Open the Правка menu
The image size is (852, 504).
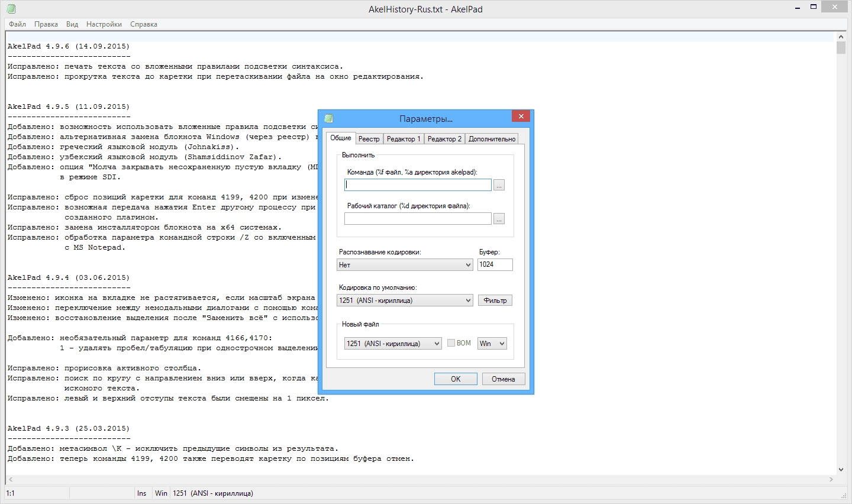[46, 24]
